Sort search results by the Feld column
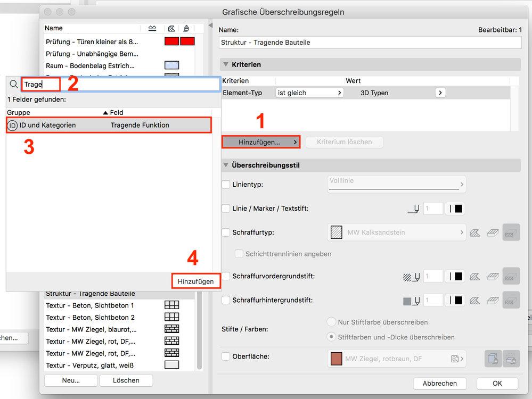Screen dimensions: 532x399 click(x=117, y=113)
